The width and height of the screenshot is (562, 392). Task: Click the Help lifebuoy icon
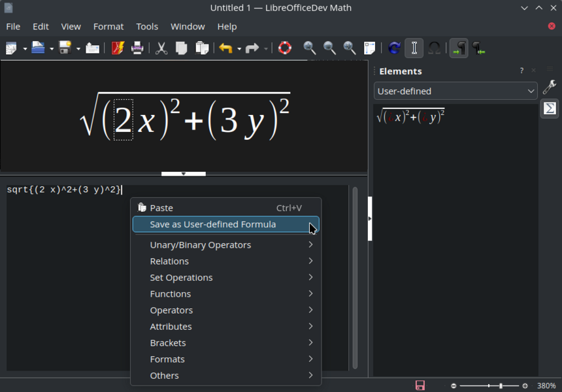(x=285, y=48)
